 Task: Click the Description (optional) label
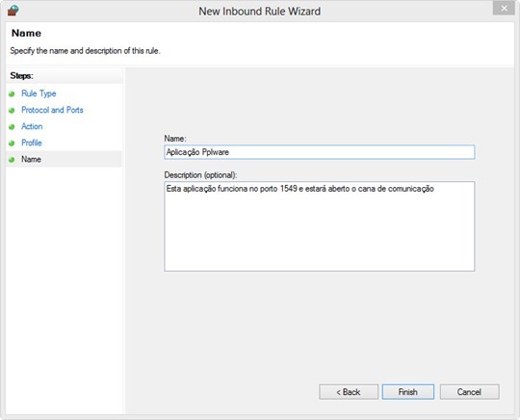(200, 174)
